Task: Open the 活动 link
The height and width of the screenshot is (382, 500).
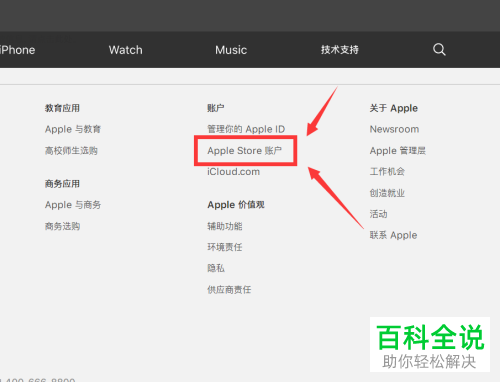Action: pyautogui.click(x=378, y=214)
